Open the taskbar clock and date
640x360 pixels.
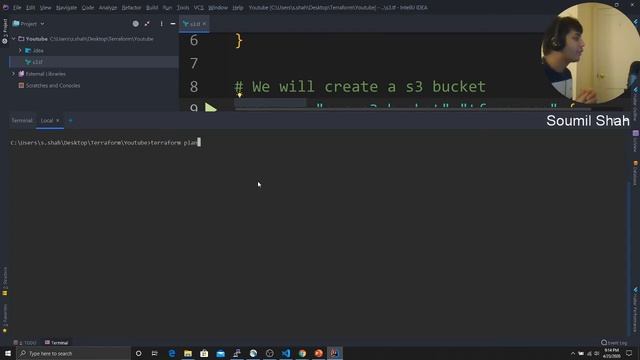[611, 353]
